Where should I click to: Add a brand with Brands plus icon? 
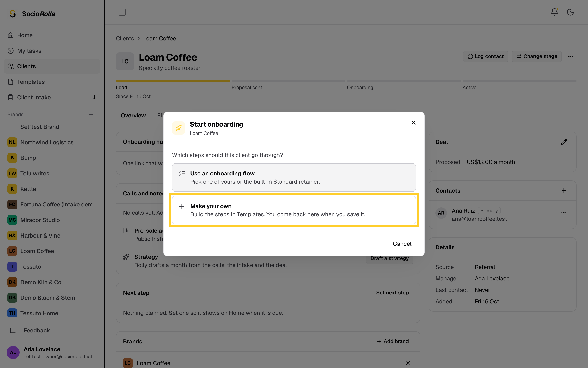[x=91, y=114]
